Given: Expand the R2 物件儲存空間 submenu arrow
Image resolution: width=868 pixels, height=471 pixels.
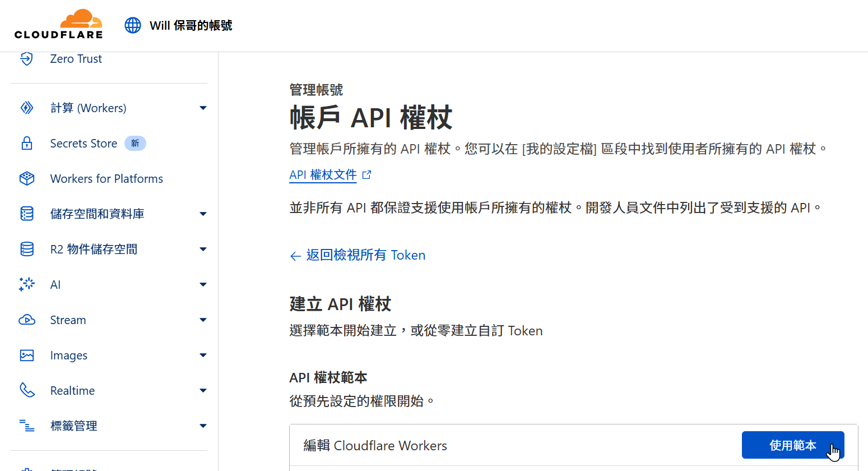Looking at the screenshot, I should [203, 249].
